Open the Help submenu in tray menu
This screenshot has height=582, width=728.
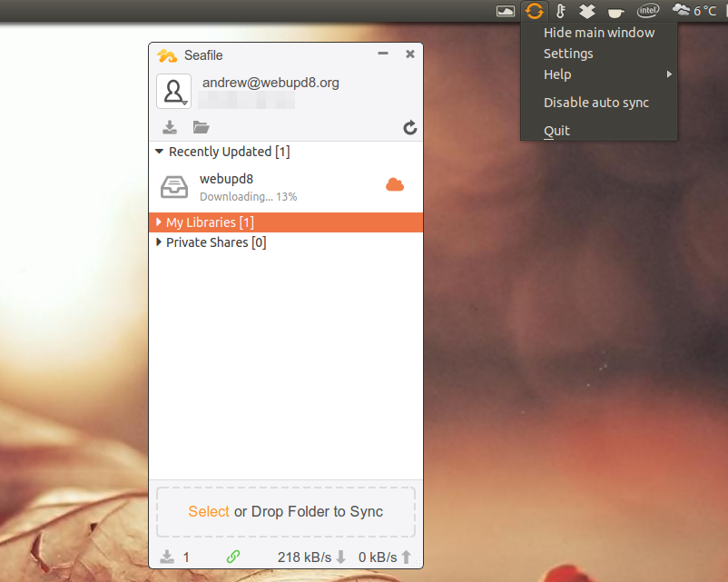(598, 74)
